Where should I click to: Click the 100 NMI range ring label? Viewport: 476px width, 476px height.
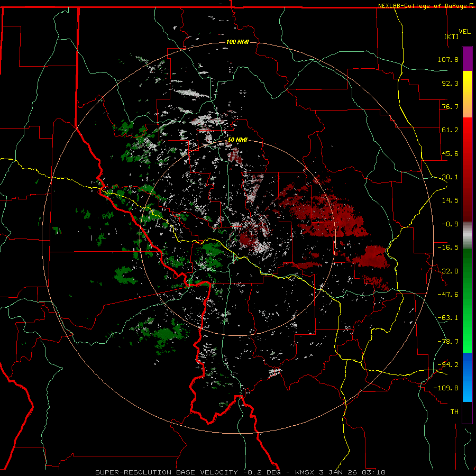[237, 42]
